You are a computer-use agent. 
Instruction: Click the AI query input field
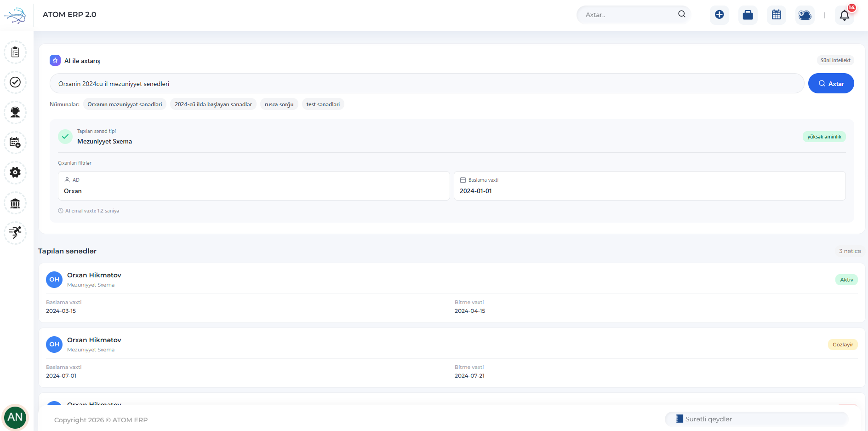pos(427,84)
